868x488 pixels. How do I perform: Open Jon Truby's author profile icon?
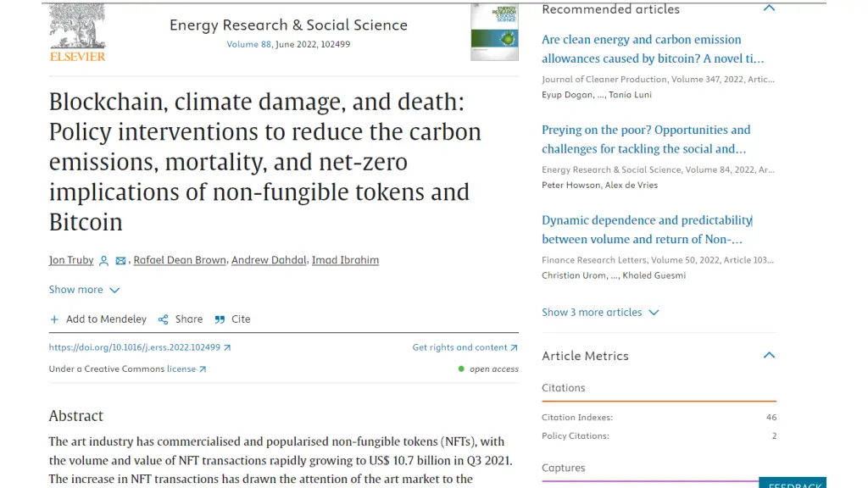click(x=103, y=261)
